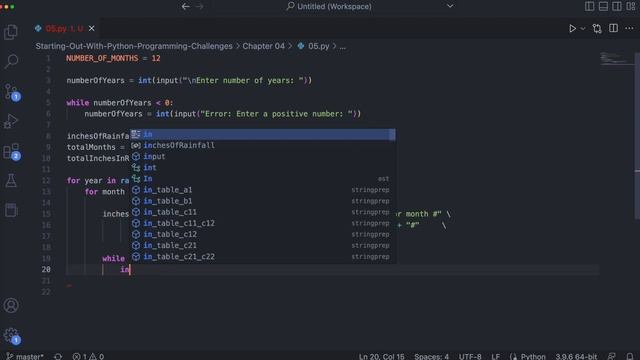Choose 'in_table_c21' suggestion
This screenshot has width=640, height=360.
coord(263,245)
